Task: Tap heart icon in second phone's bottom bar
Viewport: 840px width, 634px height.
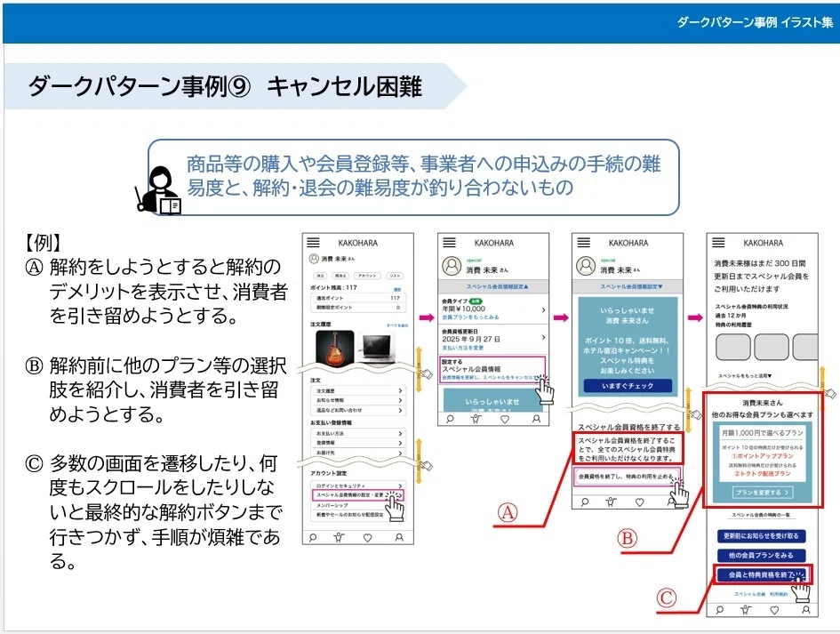Action: (505, 419)
